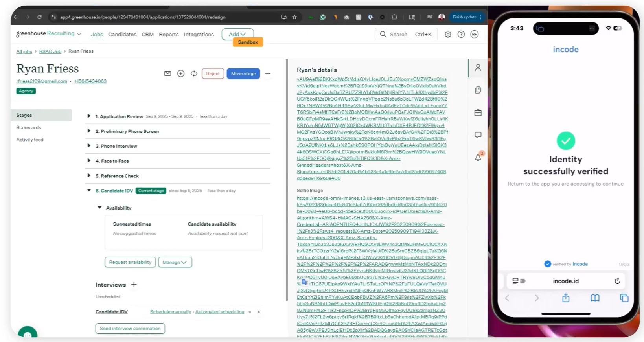Reject the candidate
Screen dimensions: 644x342
click(213, 74)
